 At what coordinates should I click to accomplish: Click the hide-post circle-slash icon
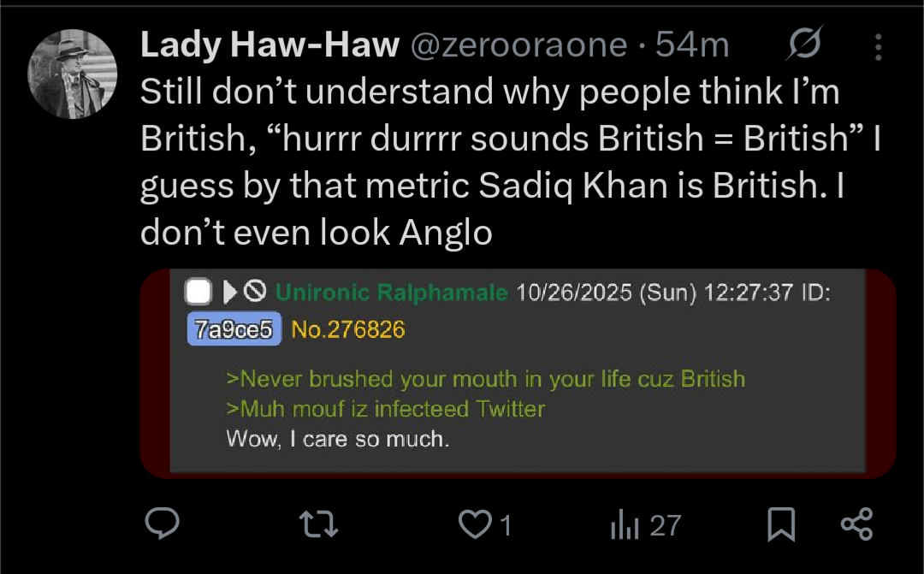[254, 293]
